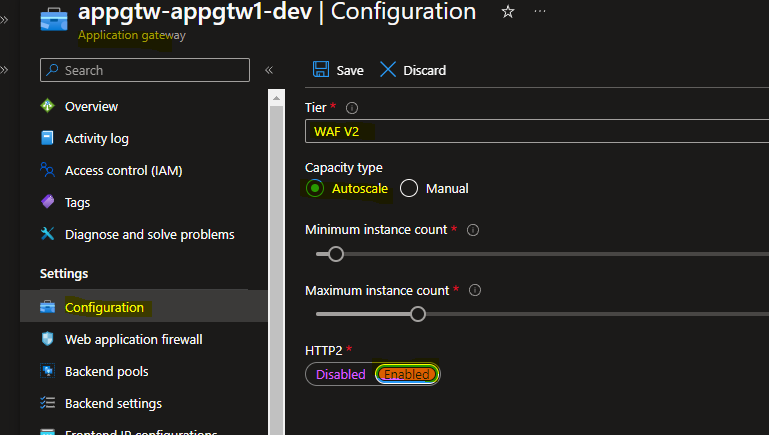Click the sidebar vertical scrollbar thumb
This screenshot has width=769, height=435.
point(276,271)
